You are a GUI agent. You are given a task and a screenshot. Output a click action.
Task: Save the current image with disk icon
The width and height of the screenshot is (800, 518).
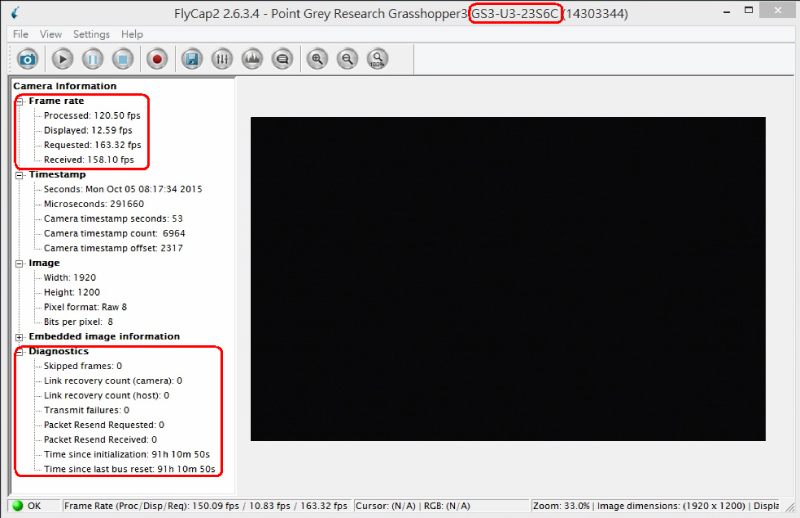pyautogui.click(x=191, y=59)
